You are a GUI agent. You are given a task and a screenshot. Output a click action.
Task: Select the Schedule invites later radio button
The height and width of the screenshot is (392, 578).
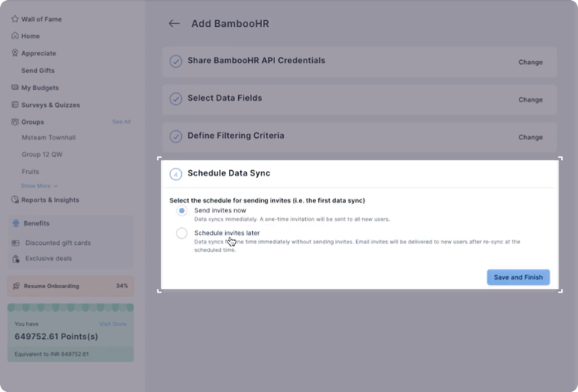pos(181,233)
